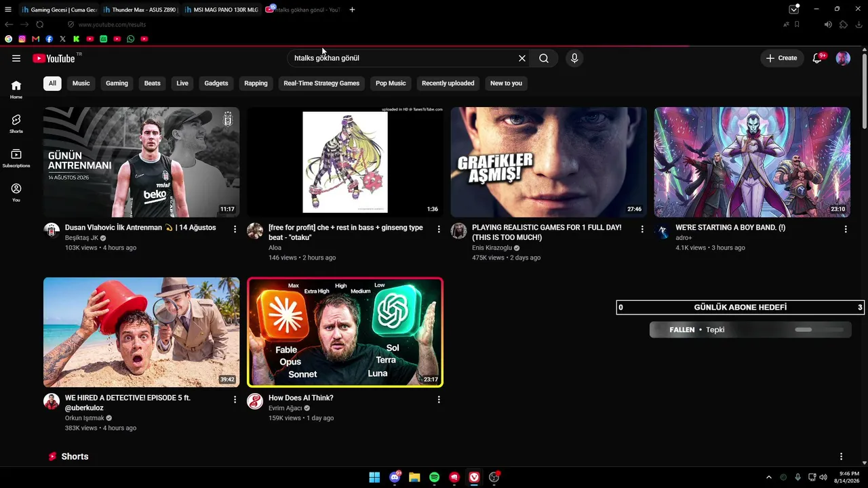Switch to the Gaming Gecesi tab
This screenshot has height=488, width=868.
click(x=59, y=9)
